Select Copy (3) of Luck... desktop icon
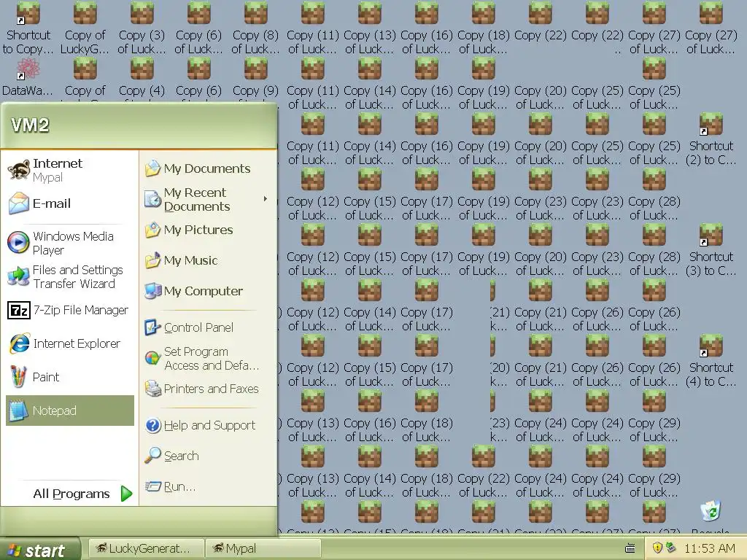 tap(142, 28)
